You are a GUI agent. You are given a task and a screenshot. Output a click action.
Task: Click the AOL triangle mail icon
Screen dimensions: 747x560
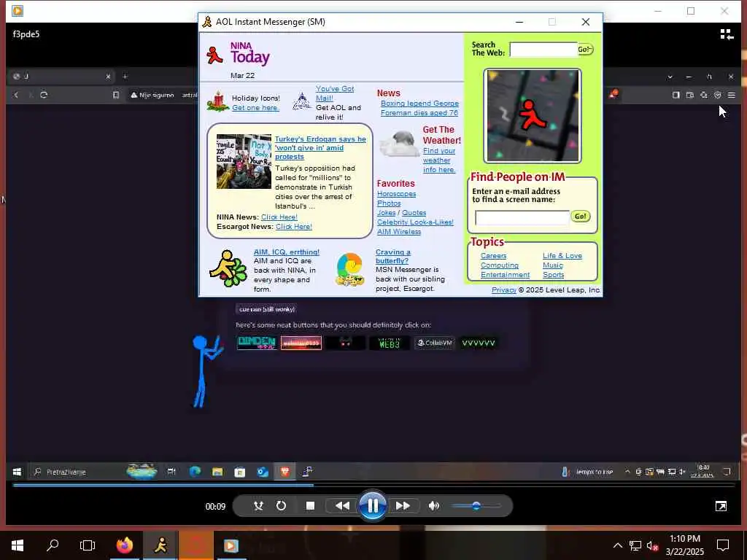point(301,101)
